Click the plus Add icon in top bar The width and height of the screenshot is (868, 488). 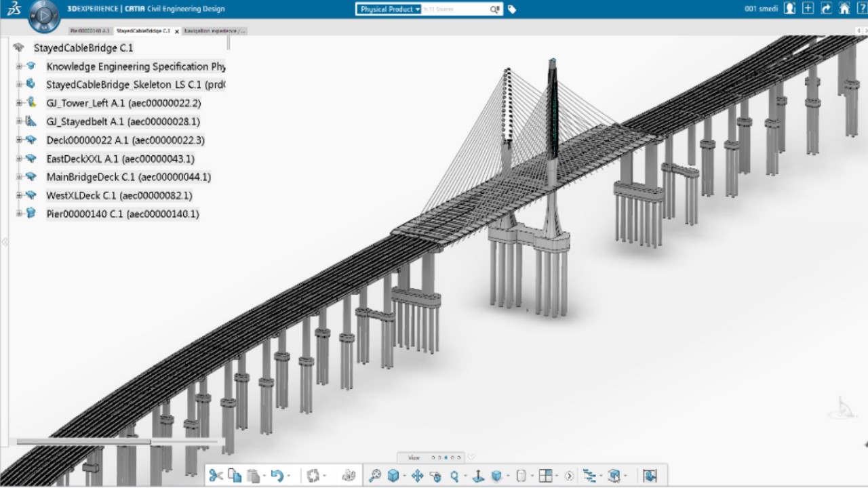tap(808, 9)
